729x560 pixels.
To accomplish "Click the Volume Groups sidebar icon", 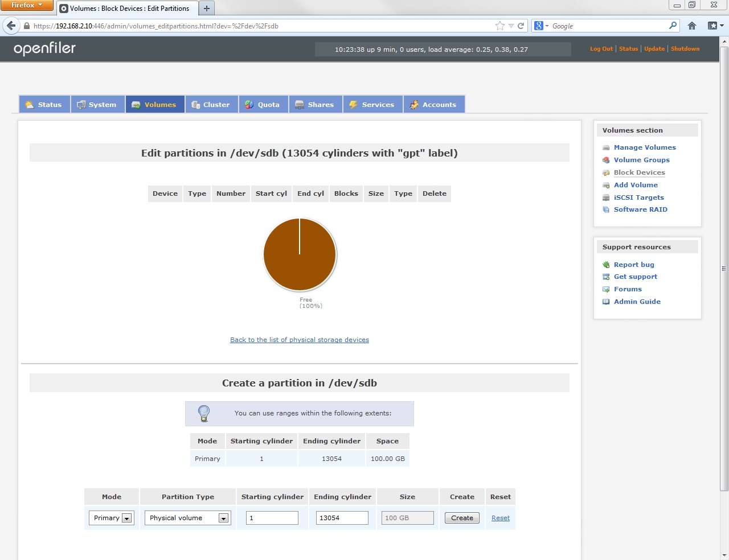I will click(x=606, y=160).
